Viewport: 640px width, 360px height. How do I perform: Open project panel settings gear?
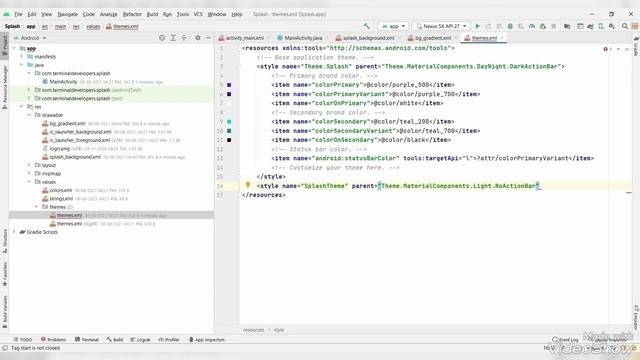point(198,38)
